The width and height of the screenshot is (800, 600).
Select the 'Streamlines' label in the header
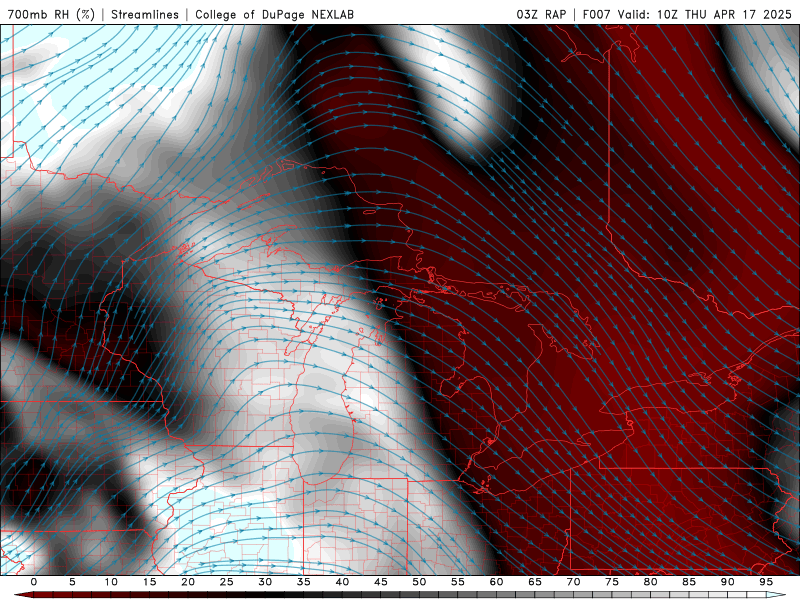click(145, 14)
